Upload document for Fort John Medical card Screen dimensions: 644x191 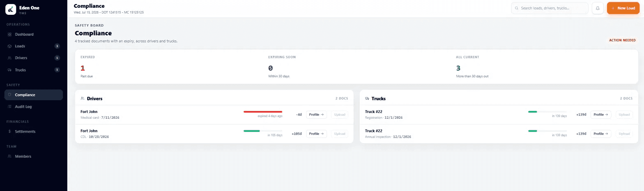point(340,115)
